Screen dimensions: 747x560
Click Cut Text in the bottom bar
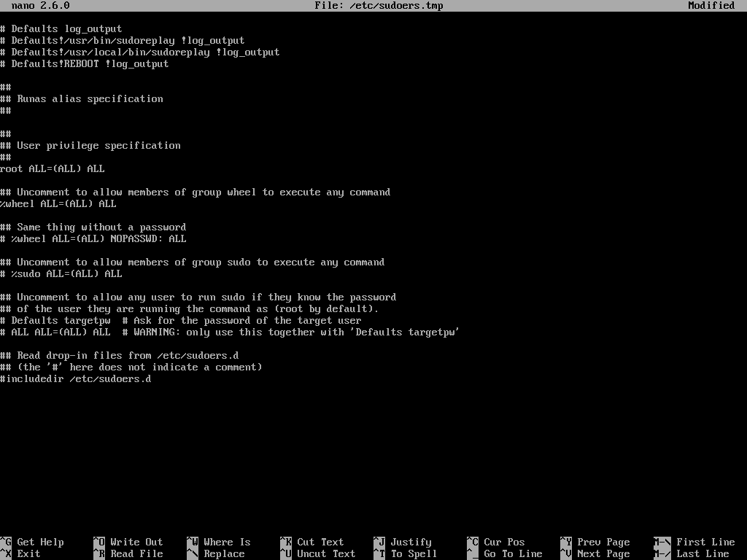tap(319, 542)
